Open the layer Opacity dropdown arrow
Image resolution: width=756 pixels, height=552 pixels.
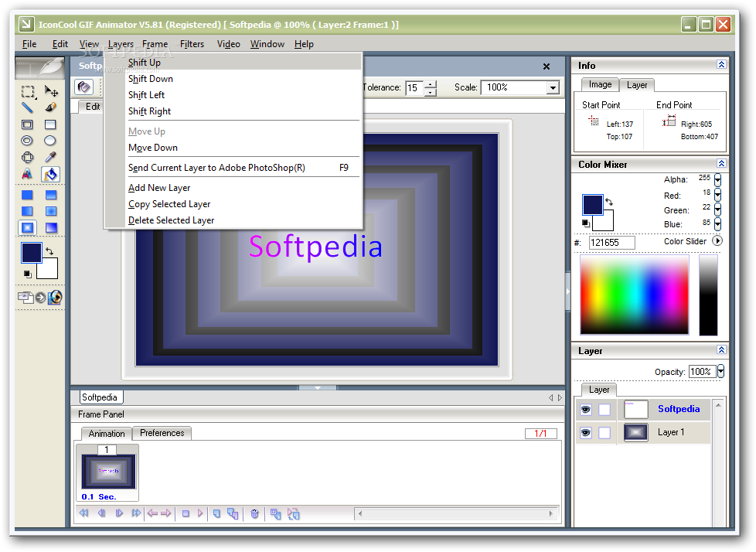(x=720, y=371)
